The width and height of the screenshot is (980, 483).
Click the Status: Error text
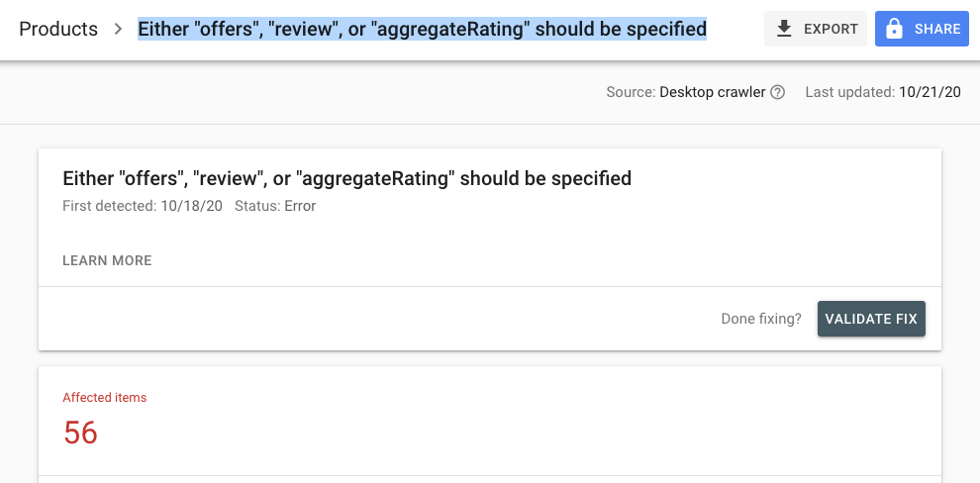pos(275,206)
